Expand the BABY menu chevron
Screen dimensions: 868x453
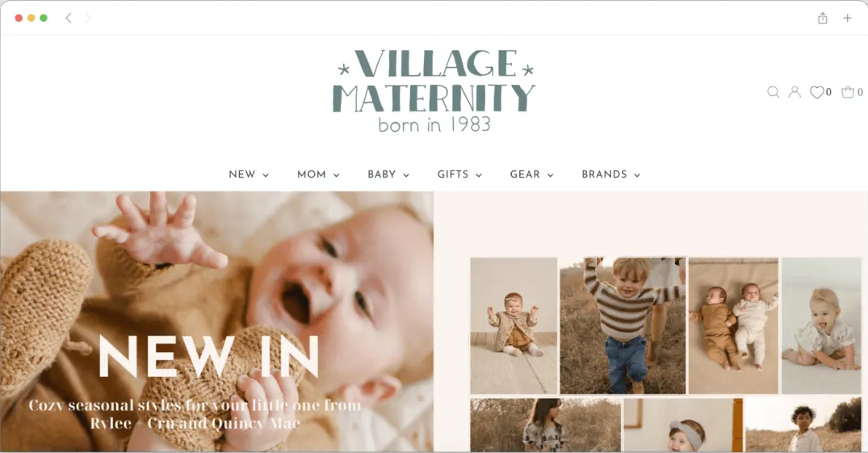406,175
